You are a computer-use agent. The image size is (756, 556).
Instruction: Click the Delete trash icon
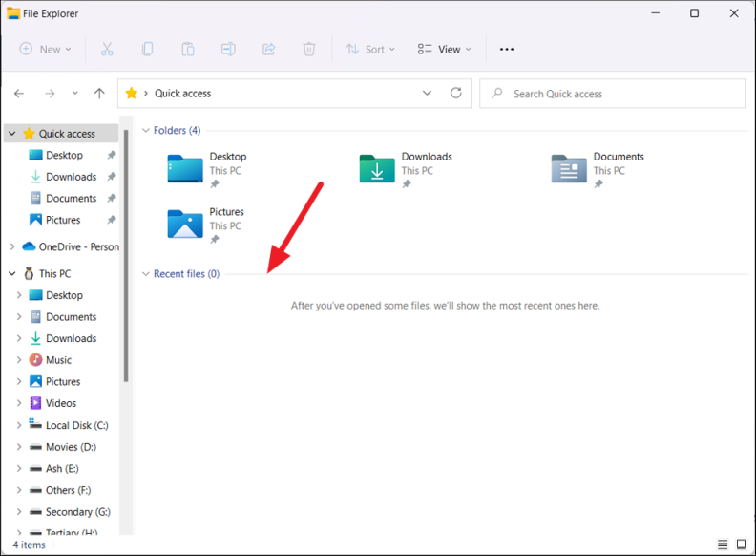309,49
